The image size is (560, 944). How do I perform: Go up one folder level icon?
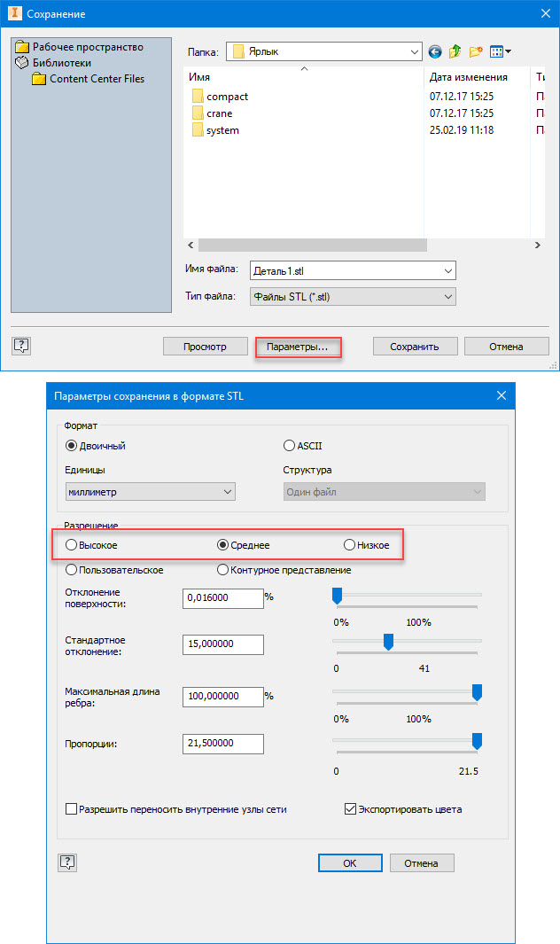[455, 51]
